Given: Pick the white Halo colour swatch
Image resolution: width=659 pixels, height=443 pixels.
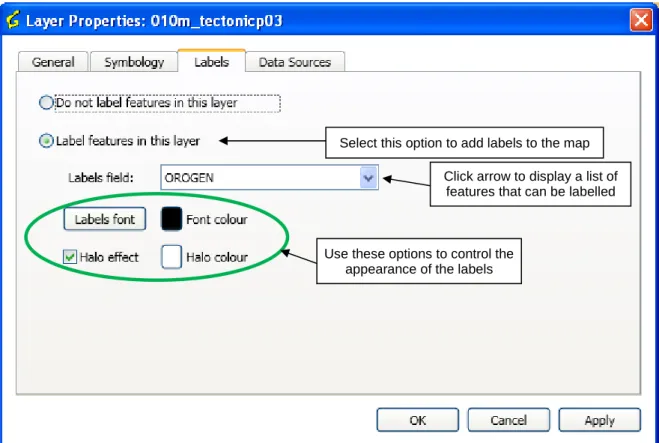Looking at the screenshot, I should pyautogui.click(x=171, y=257).
